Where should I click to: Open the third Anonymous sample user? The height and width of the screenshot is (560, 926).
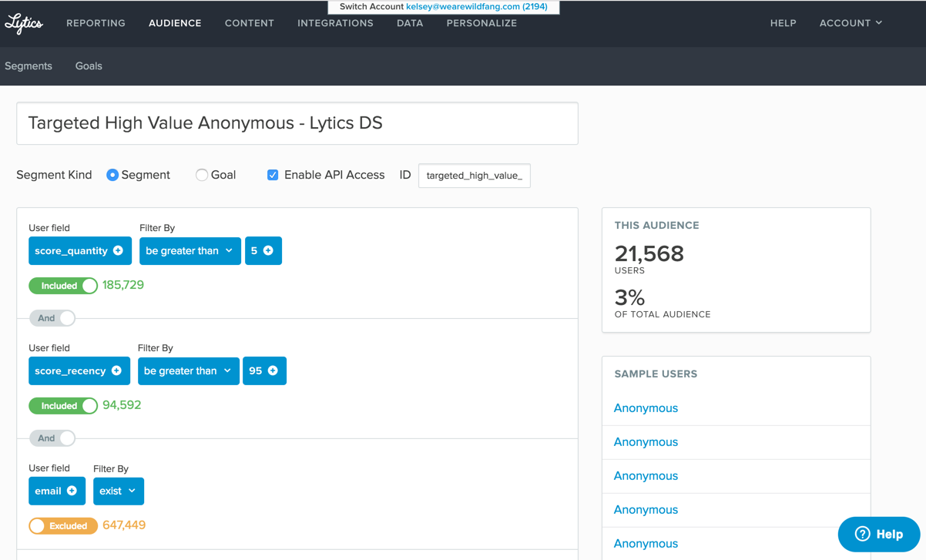pos(646,476)
